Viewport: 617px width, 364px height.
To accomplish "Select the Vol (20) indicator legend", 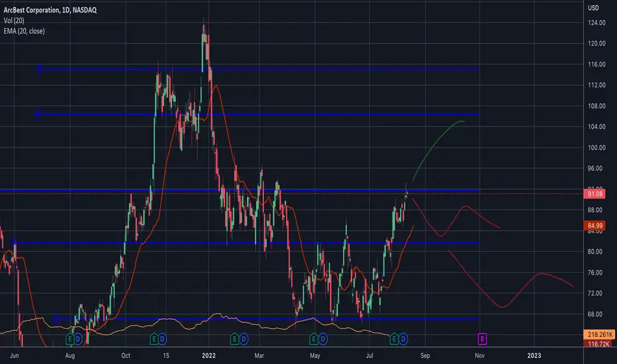I will (14, 21).
